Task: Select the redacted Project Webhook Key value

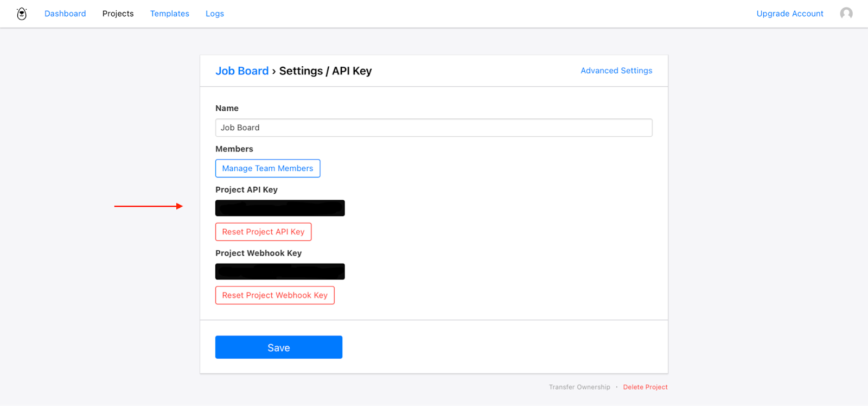Action: (280, 271)
